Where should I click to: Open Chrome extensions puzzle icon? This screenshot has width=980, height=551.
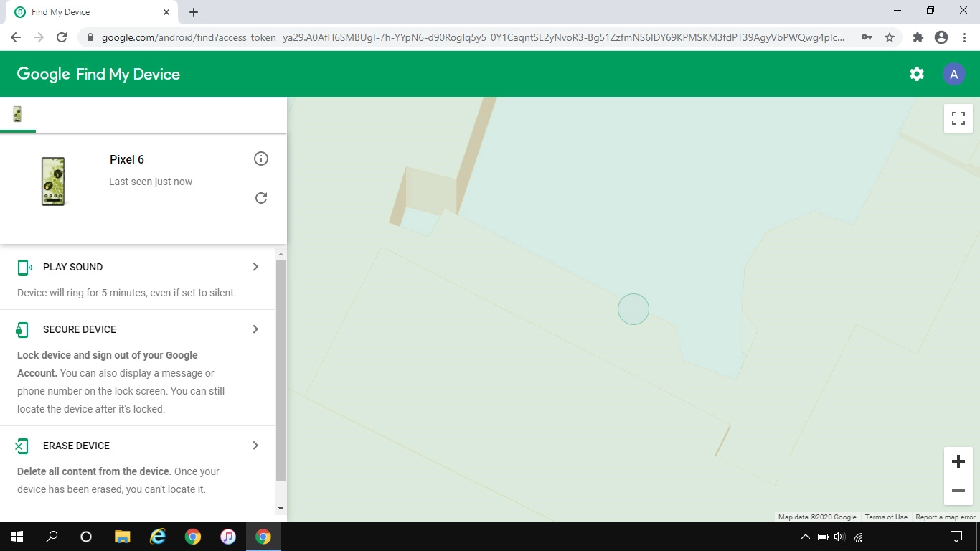pos(918,37)
